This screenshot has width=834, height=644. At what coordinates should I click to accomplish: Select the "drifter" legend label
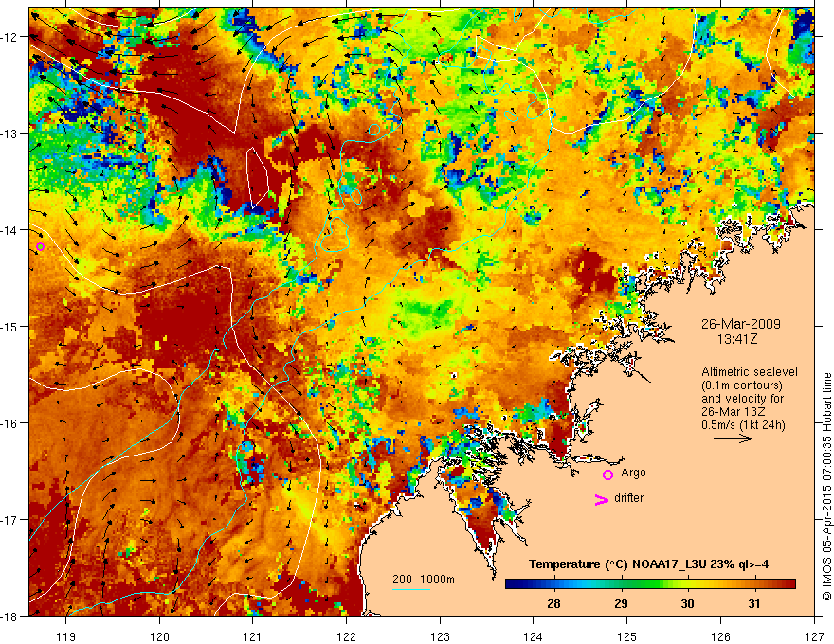click(628, 498)
